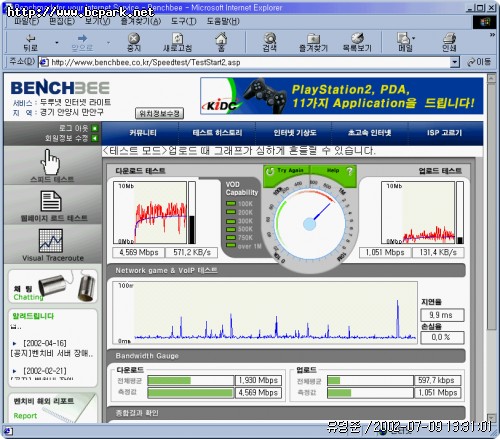The height and width of the screenshot is (439, 500).
Task: Open the 파일(F) menu
Action: click(26, 21)
